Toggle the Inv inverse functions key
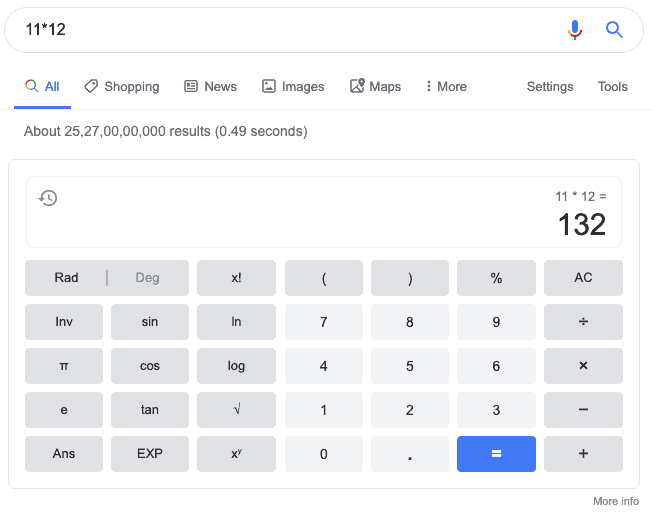The width and height of the screenshot is (653, 517). click(x=64, y=322)
